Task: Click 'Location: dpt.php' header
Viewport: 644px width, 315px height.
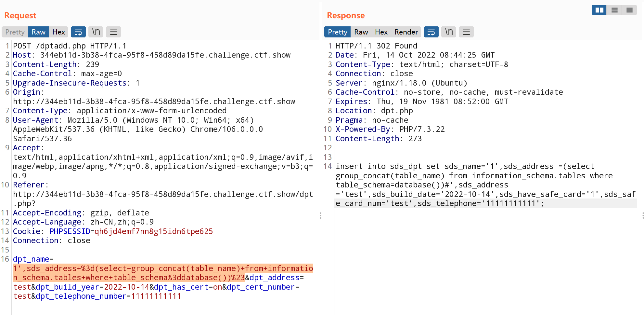Action: 374,111
